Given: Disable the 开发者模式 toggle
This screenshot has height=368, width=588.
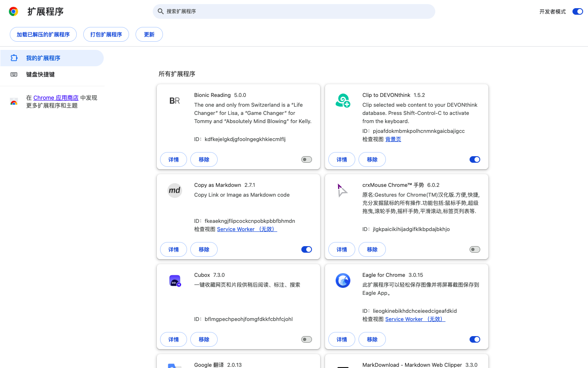Looking at the screenshot, I should [577, 11].
